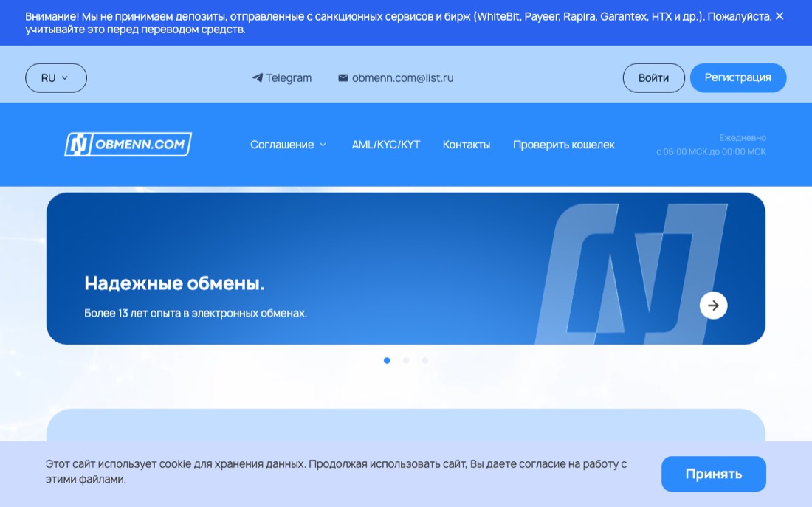Open the RU language dropdown
This screenshot has width=812, height=507.
[x=56, y=77]
